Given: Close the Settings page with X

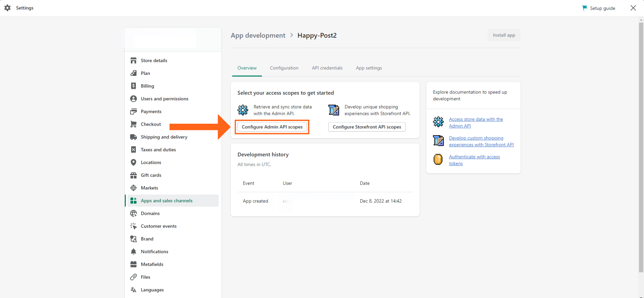Looking at the screenshot, I should coord(633,8).
